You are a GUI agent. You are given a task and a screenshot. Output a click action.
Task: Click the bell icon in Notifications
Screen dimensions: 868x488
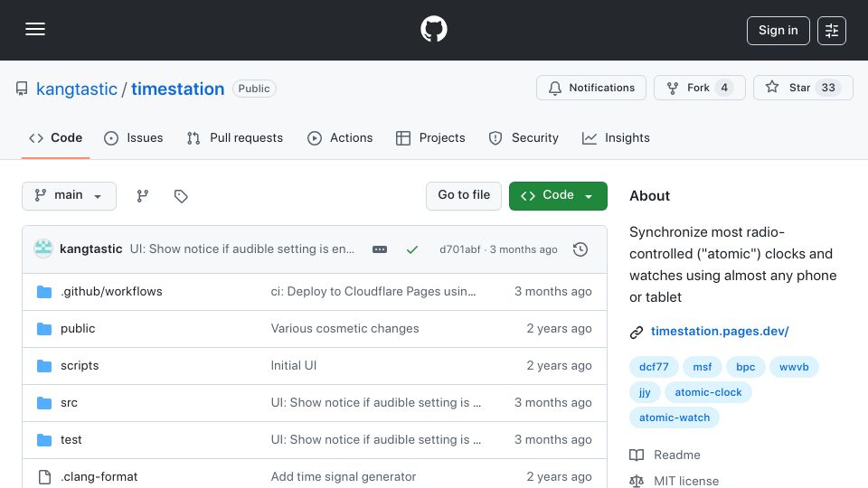point(555,88)
